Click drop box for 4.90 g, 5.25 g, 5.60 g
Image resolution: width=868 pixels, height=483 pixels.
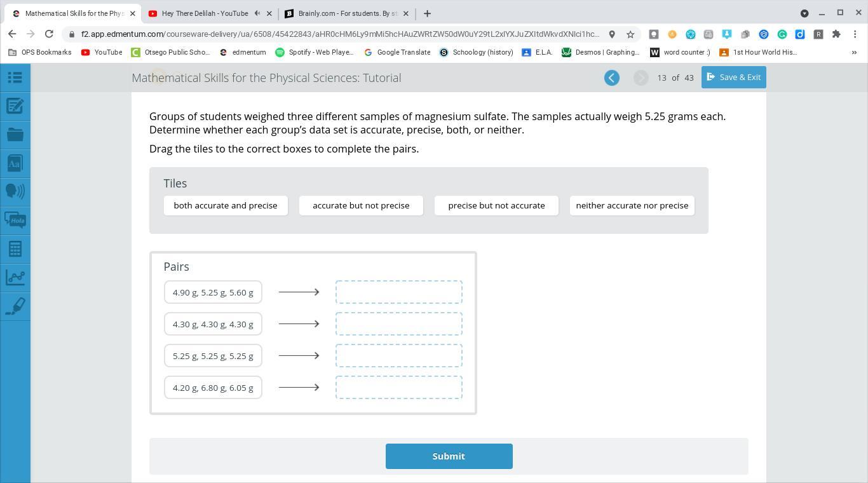pos(399,292)
